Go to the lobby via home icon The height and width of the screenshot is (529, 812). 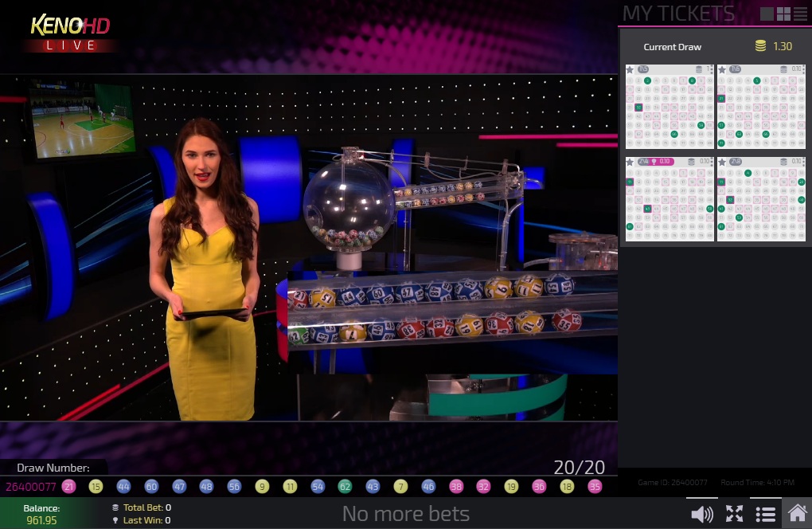(x=797, y=514)
